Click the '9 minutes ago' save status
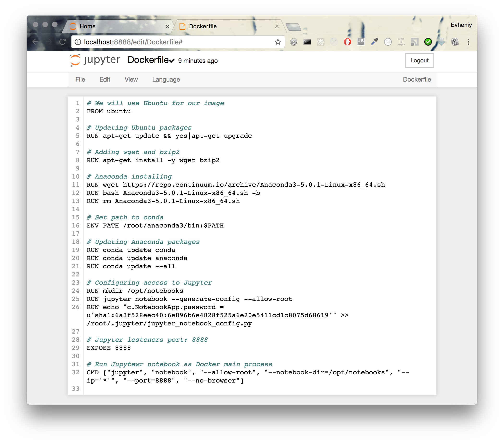 pyautogui.click(x=198, y=61)
